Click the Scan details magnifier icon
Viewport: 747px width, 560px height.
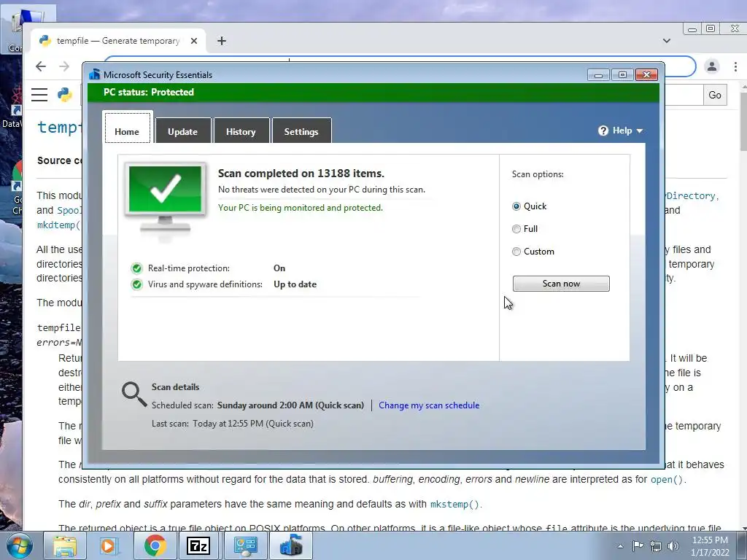tap(134, 394)
